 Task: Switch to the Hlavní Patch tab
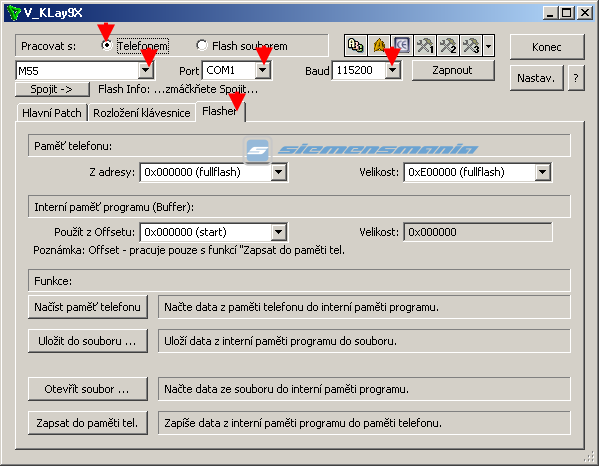click(x=52, y=113)
